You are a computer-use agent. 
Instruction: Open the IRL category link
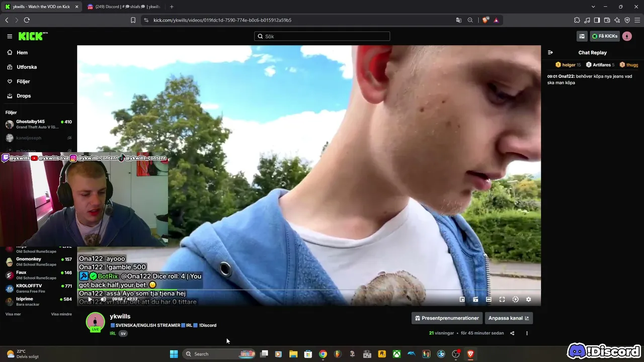coord(113,333)
